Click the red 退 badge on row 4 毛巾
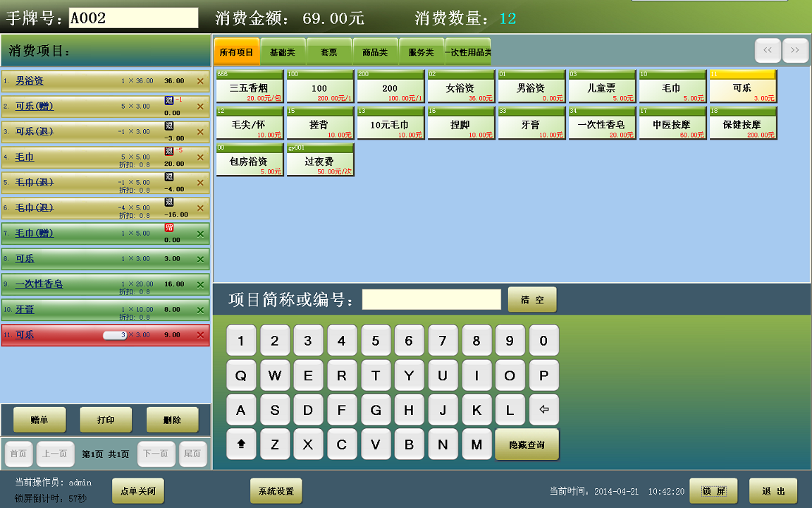This screenshot has height=508, width=812. 169,151
